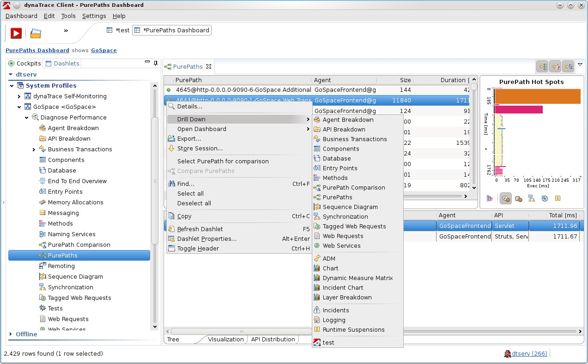Click the blue-tree drill arrow toolbar icon
This screenshot has width=588, height=364.
pos(568,66)
